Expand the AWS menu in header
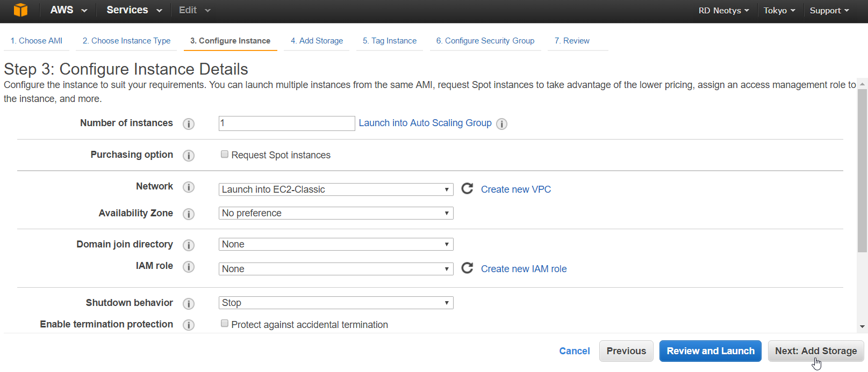Screen dimensions: 868x372 pos(69,10)
